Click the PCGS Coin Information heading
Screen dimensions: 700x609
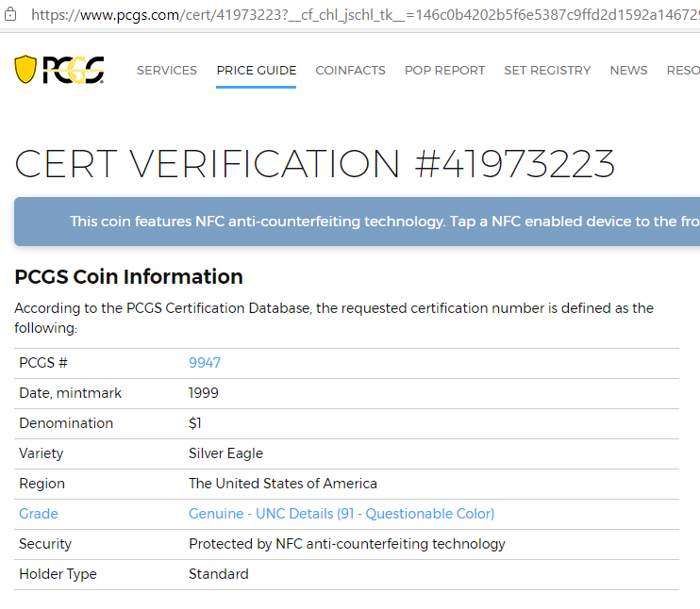pyautogui.click(x=128, y=276)
